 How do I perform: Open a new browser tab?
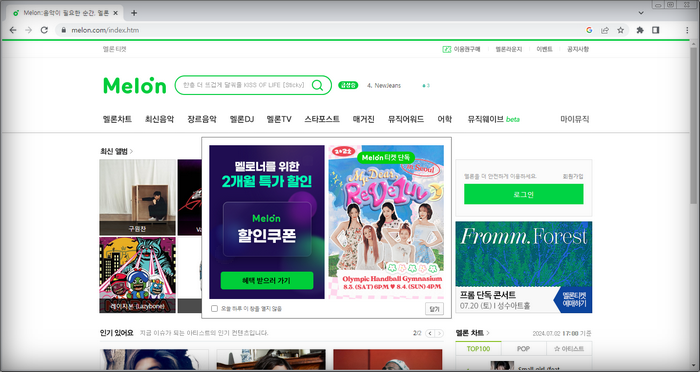pos(134,13)
